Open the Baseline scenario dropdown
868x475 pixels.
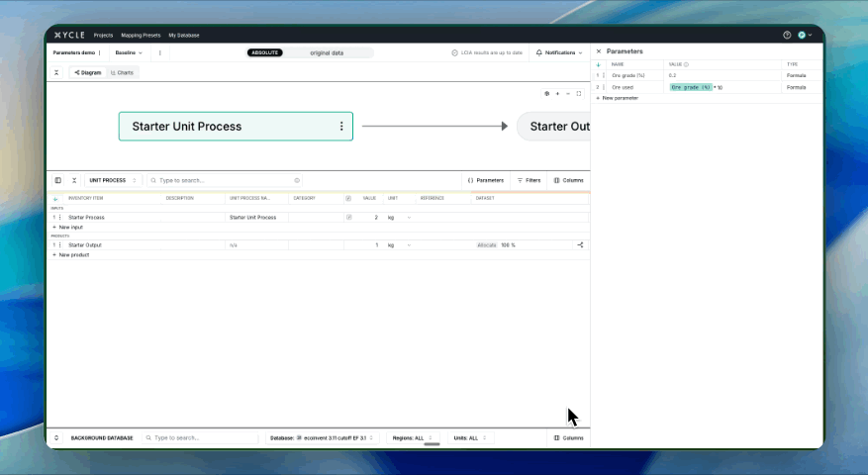(x=129, y=52)
